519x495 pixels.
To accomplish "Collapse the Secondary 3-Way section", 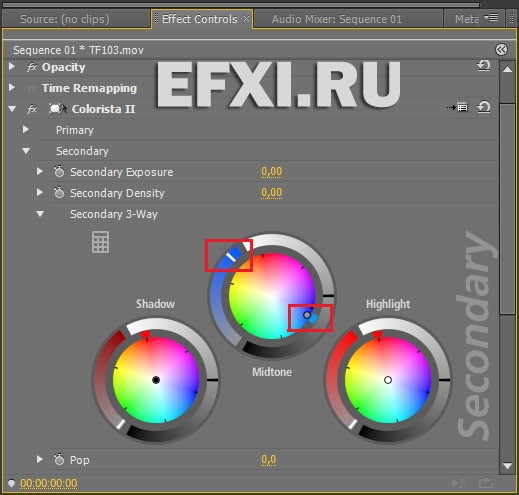I will pos(40,214).
